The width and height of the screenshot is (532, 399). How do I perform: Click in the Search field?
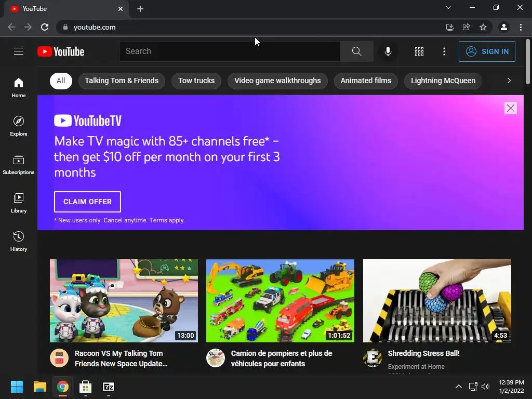(230, 51)
